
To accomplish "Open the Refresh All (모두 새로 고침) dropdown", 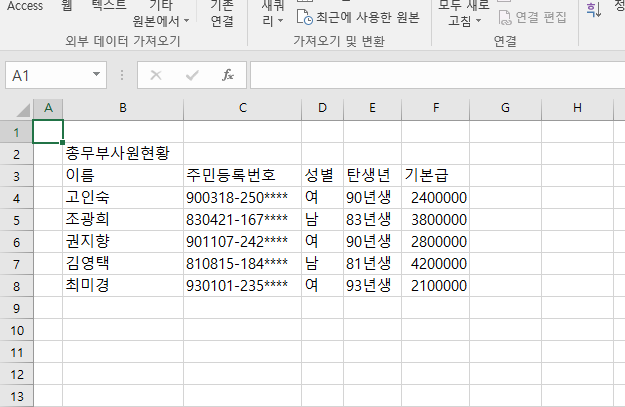I will click(464, 14).
